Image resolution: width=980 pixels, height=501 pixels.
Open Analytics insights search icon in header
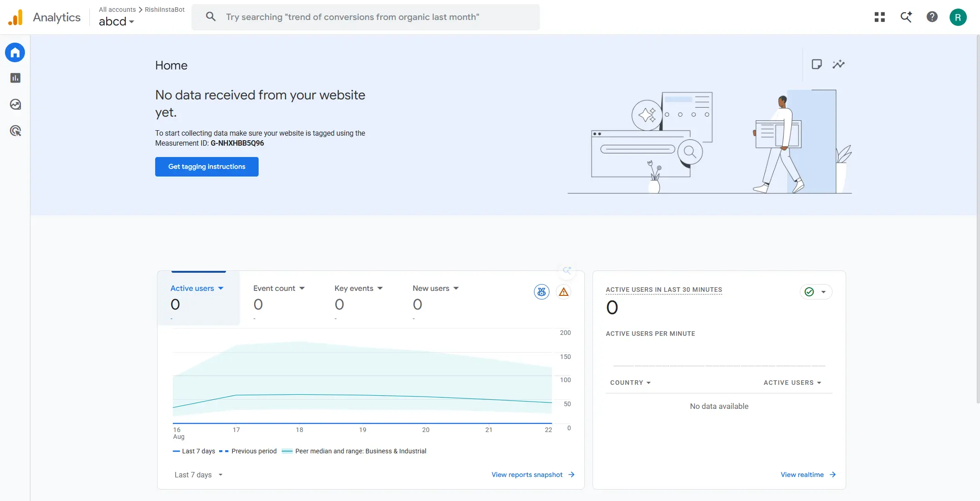pos(906,17)
